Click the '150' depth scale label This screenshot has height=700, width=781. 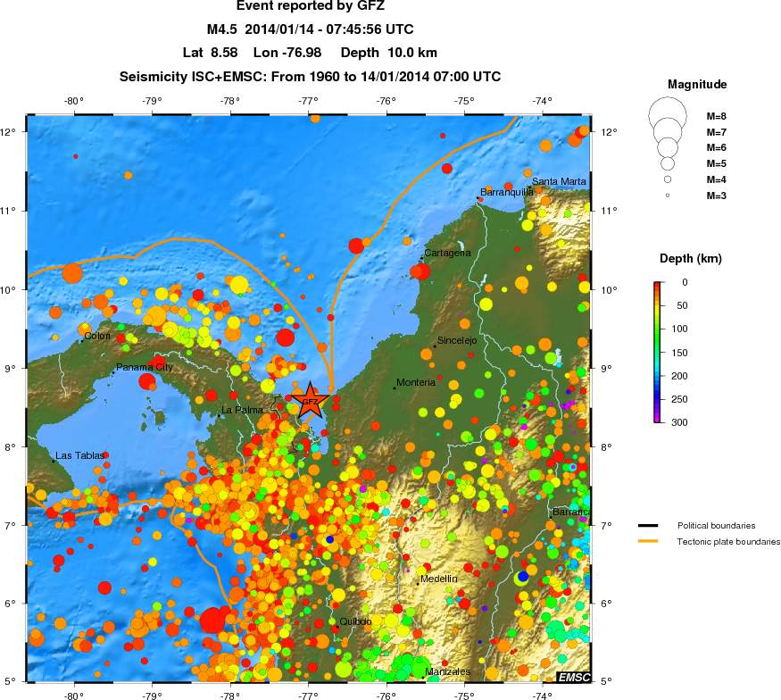(679, 353)
